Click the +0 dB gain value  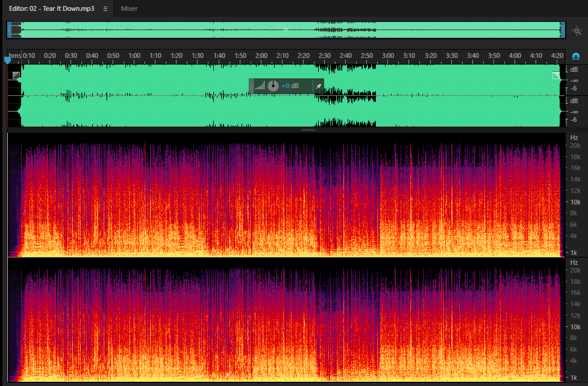tap(290, 86)
